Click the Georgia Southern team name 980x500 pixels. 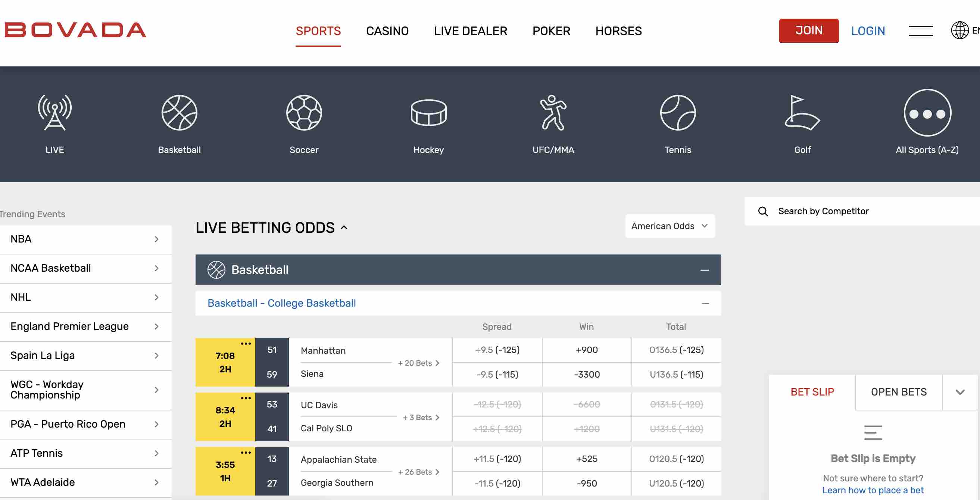337,483
